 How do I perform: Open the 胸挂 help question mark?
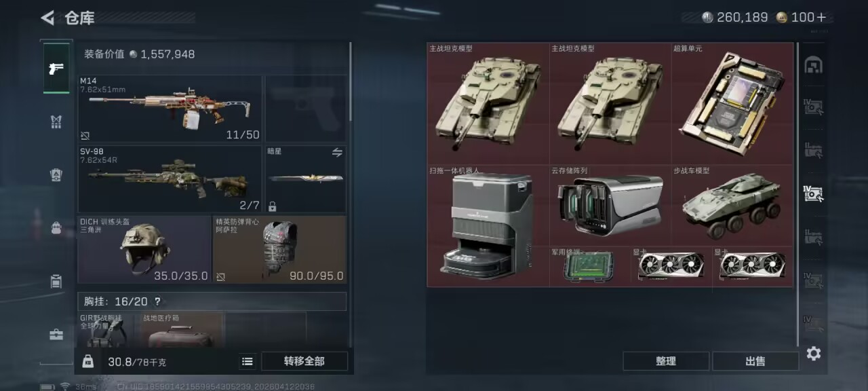point(157,301)
